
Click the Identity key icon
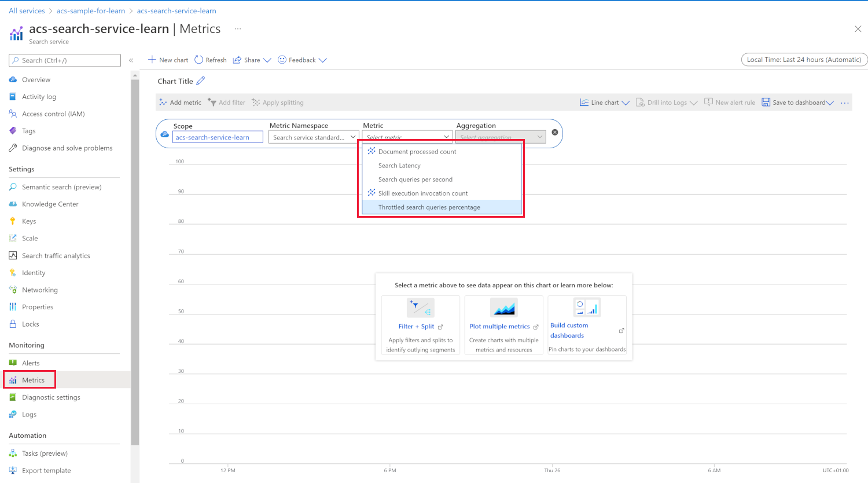tap(13, 272)
